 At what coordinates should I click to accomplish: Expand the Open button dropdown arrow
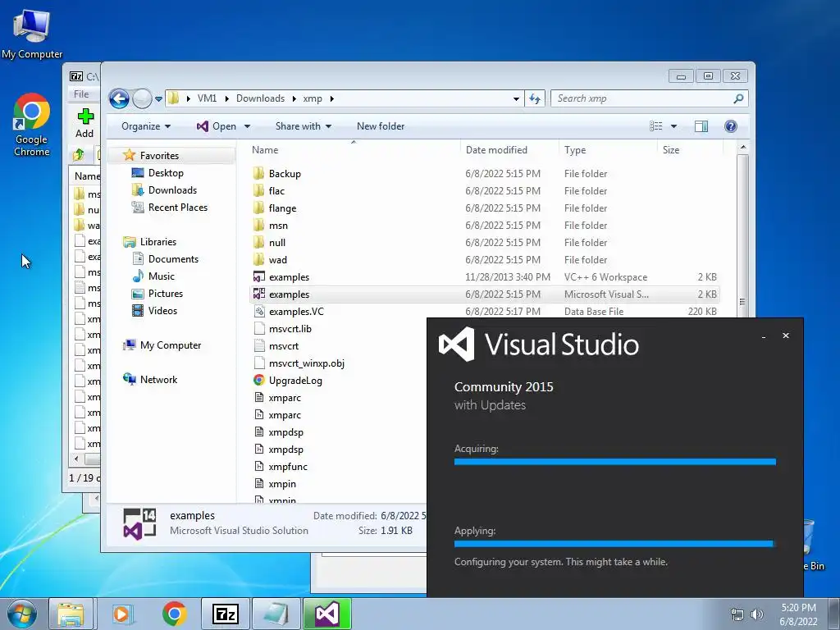click(247, 126)
